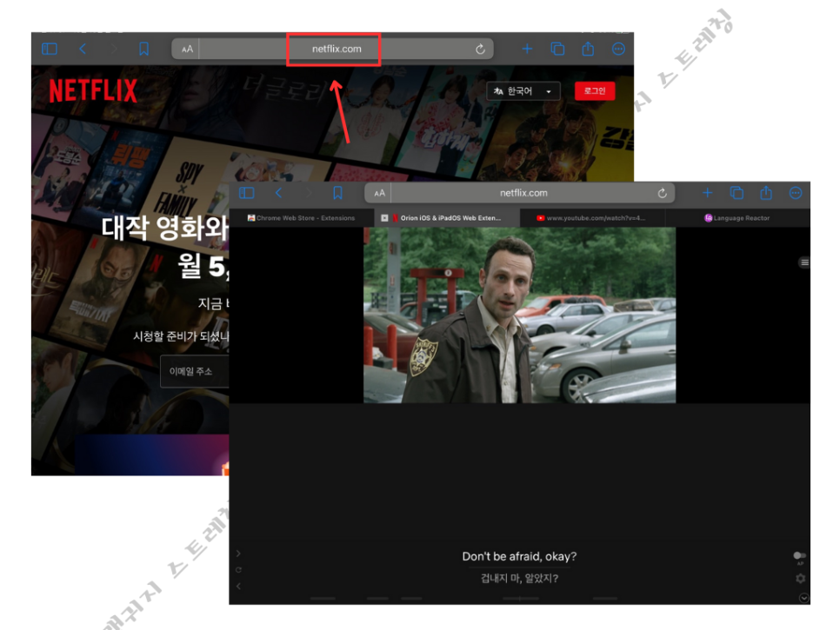
Task: Go to previous subtitle with left chevron
Action: click(238, 586)
